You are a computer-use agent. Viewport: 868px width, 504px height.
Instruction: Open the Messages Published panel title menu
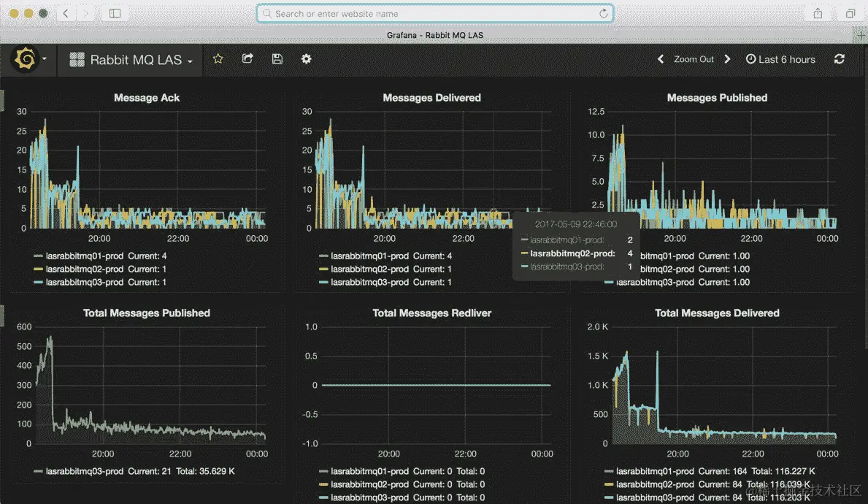[717, 97]
